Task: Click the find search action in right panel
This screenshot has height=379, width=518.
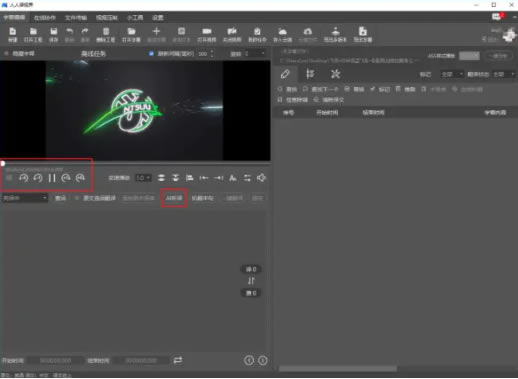Action: [x=287, y=89]
